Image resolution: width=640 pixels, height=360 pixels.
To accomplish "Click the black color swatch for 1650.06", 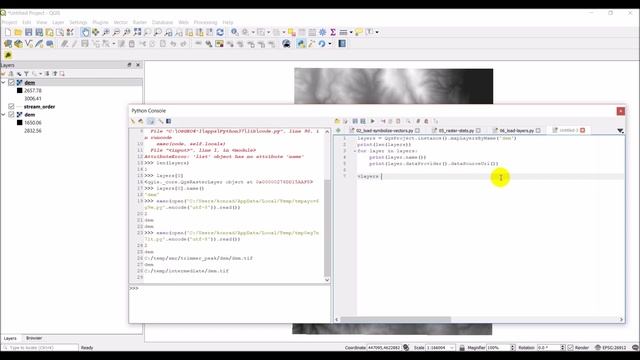I will pyautogui.click(x=19, y=122).
